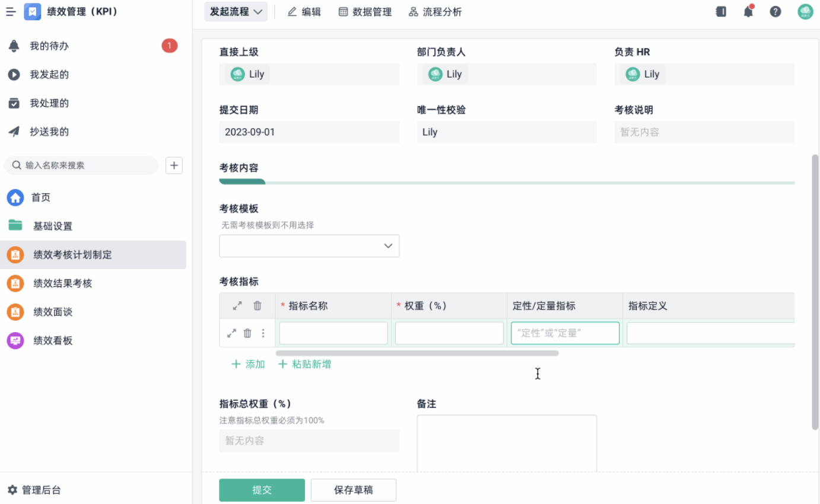
Task: Open the 发起流程 dropdown
Action: [236, 12]
